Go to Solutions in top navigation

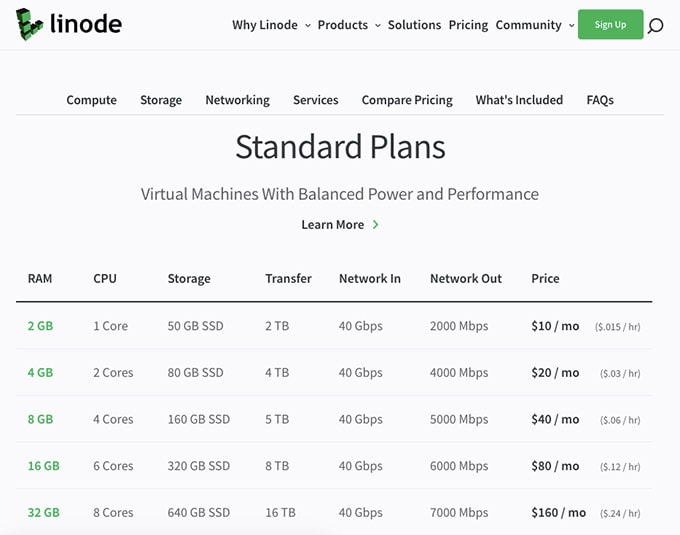point(414,25)
